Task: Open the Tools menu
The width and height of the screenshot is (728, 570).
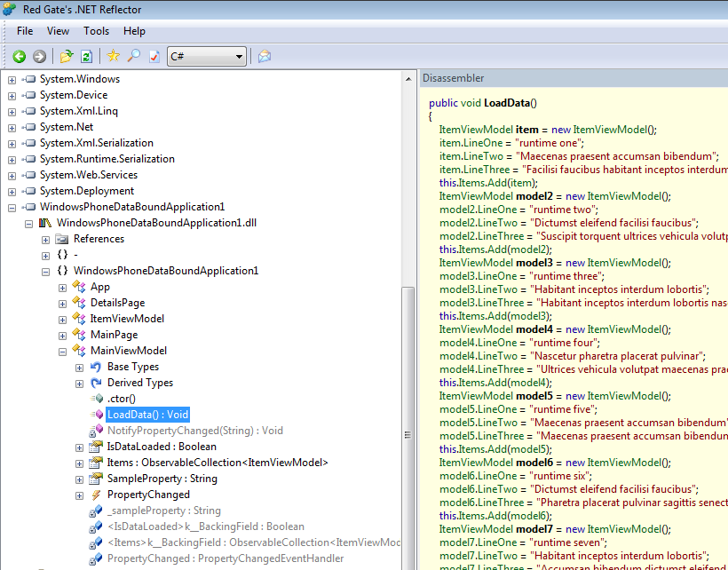Action: click(96, 31)
